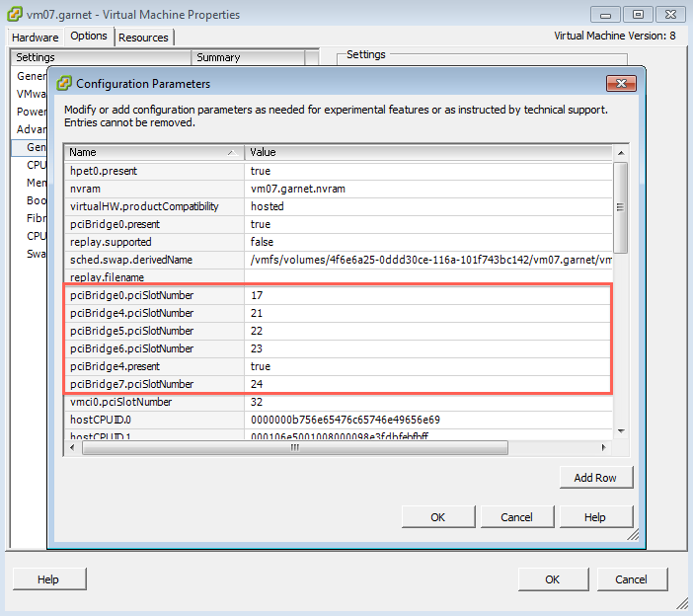Screen dimensions: 693x616
Task: Click the Configuration Parameters title icon
Action: coord(64,83)
